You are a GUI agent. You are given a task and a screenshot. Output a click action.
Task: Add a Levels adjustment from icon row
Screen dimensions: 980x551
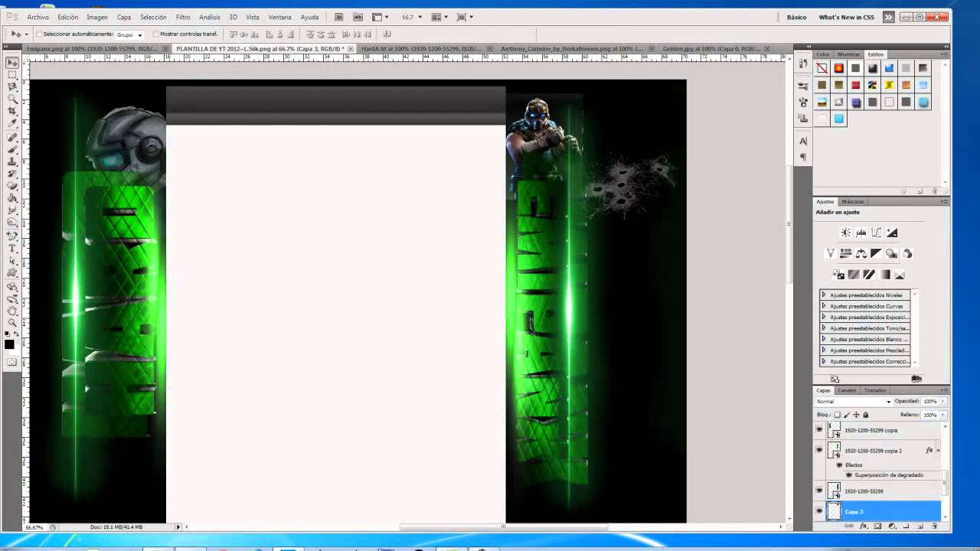pos(861,233)
